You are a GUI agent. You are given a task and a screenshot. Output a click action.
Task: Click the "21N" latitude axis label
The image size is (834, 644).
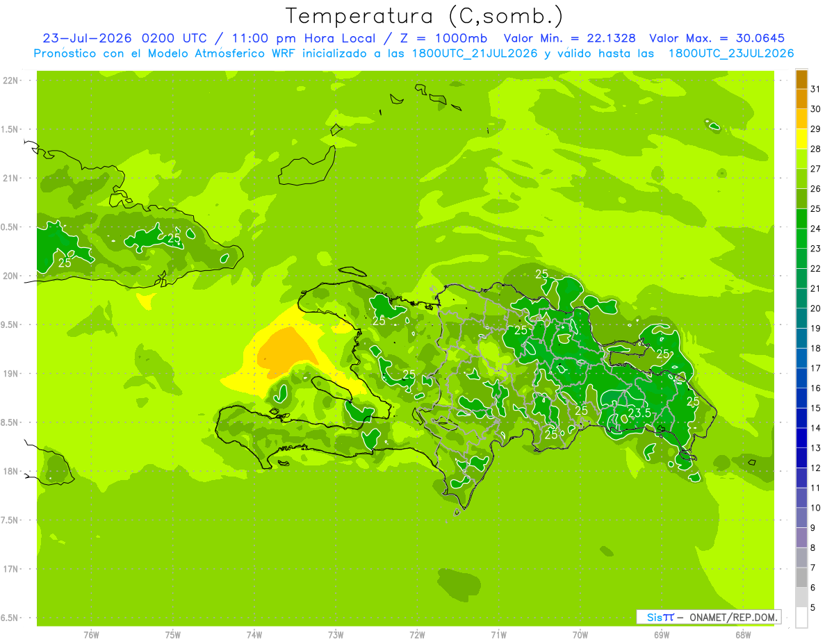(10, 179)
